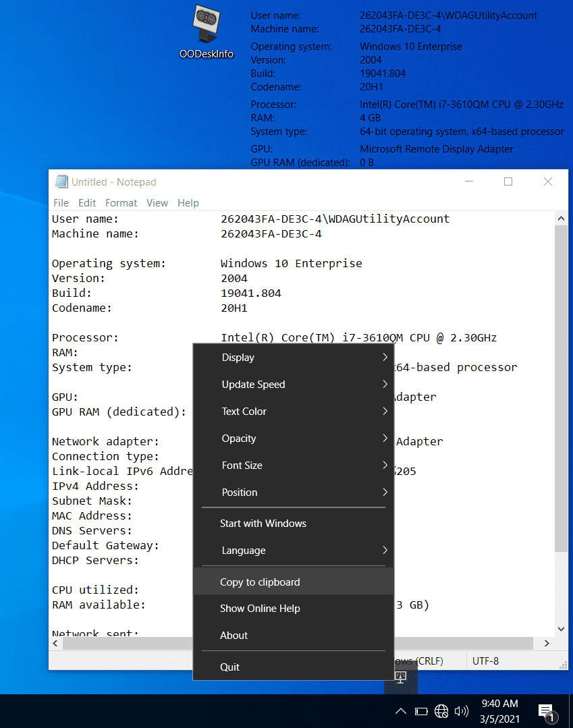Image resolution: width=573 pixels, height=728 pixels.
Task: Open Notepad View menu
Action: (x=157, y=203)
